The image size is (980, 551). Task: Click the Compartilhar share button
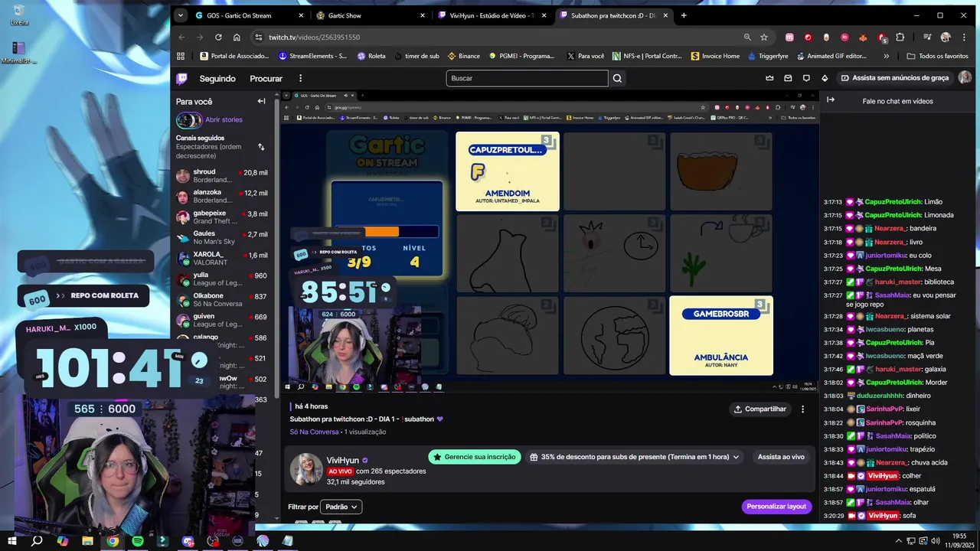click(x=760, y=409)
